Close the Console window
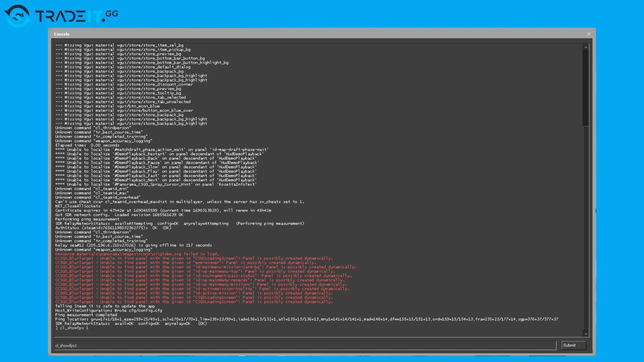Image resolution: width=644 pixels, height=362 pixels. tap(589, 34)
